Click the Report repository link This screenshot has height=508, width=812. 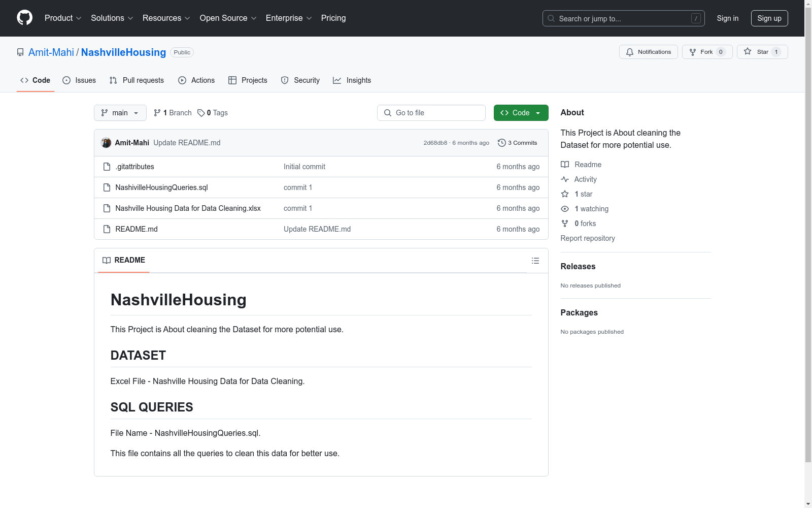coord(588,238)
